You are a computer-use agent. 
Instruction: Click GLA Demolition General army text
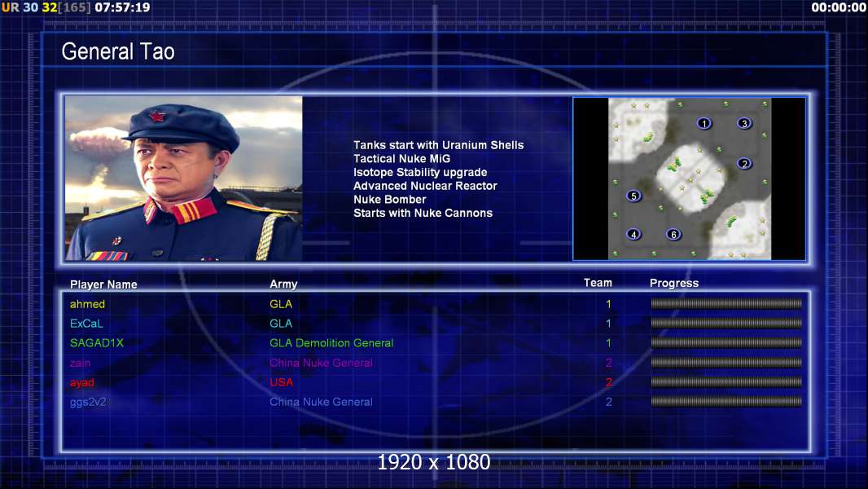[331, 343]
